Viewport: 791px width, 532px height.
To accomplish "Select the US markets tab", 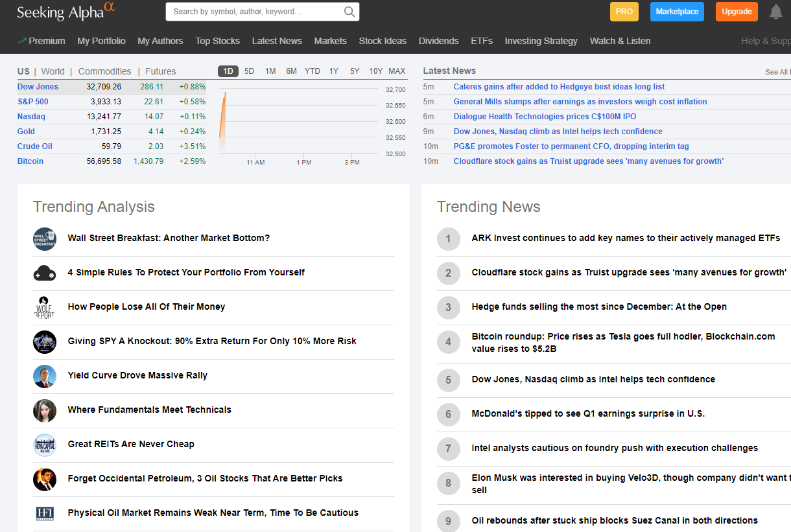I will coord(23,71).
